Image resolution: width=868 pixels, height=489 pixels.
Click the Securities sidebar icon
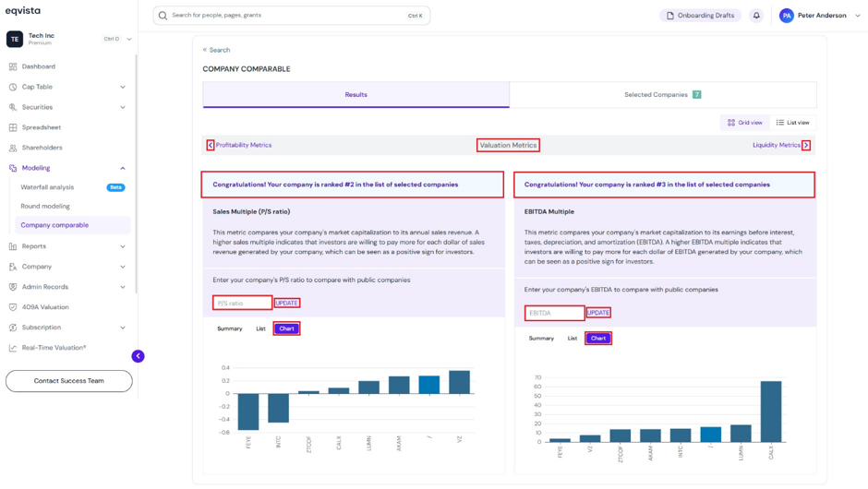tap(13, 107)
